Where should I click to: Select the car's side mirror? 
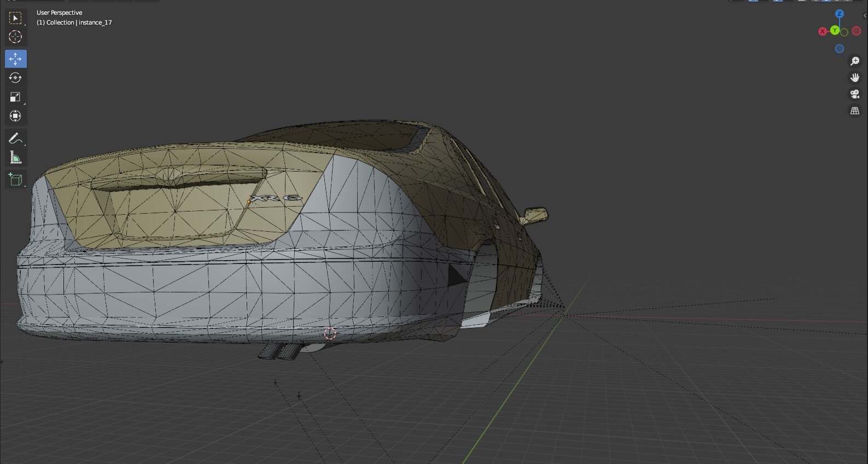pyautogui.click(x=534, y=215)
